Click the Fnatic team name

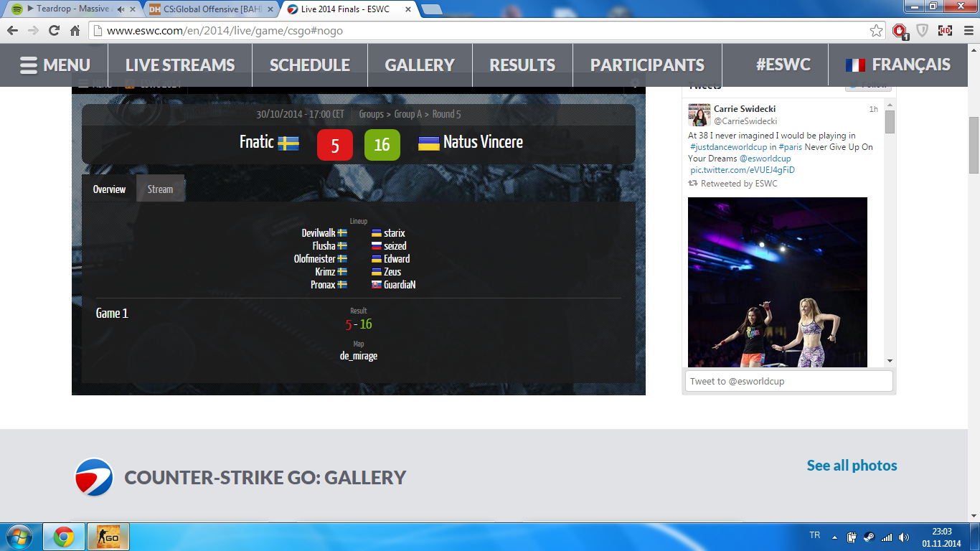click(x=257, y=142)
